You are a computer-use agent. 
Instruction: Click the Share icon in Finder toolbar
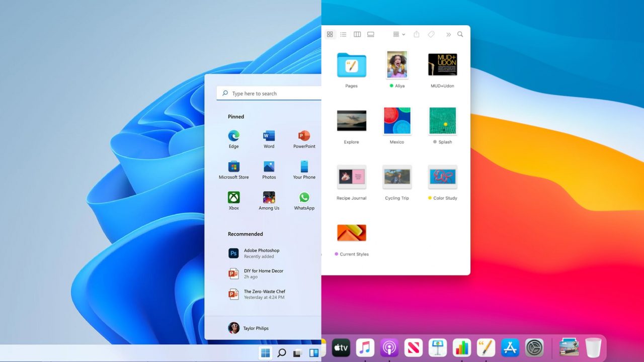tap(416, 34)
